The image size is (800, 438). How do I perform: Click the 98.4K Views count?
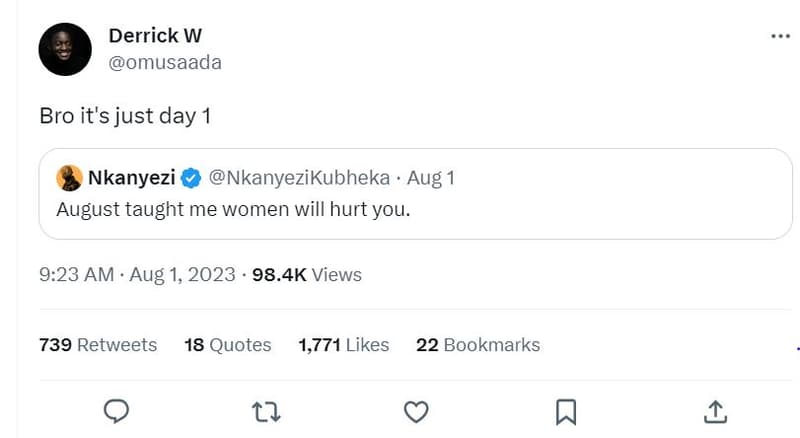pos(307,274)
